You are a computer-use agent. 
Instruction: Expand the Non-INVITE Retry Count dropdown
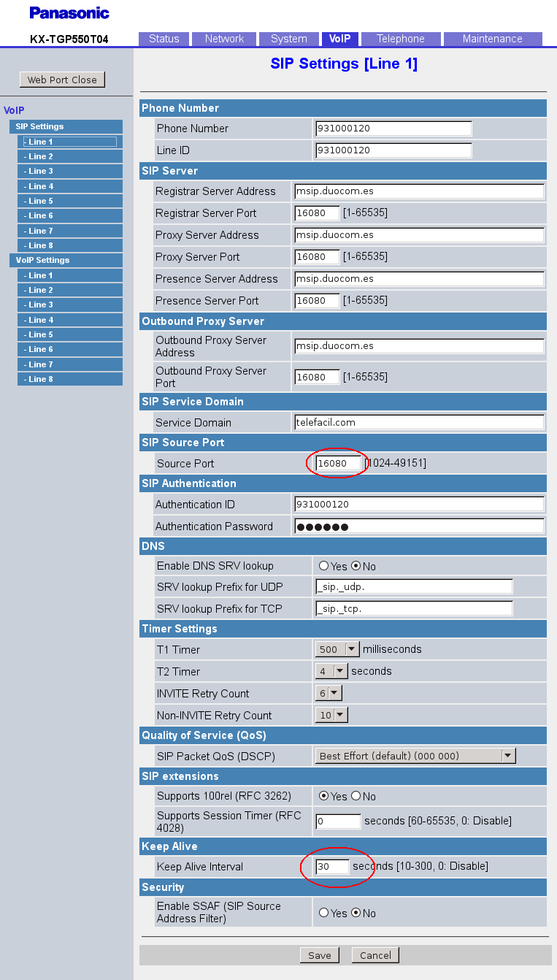pos(331,715)
